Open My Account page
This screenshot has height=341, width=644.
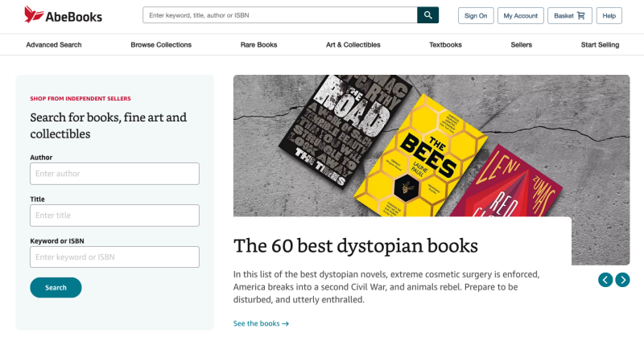pyautogui.click(x=520, y=15)
